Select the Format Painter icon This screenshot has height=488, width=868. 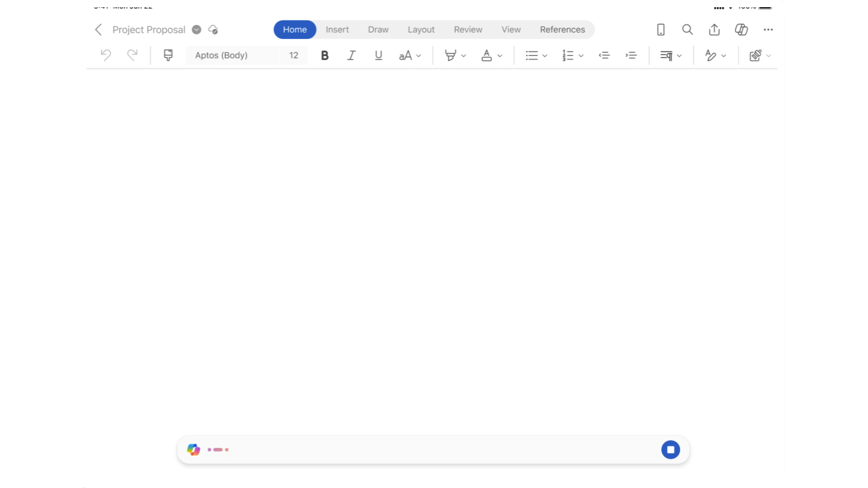pyautogui.click(x=168, y=55)
